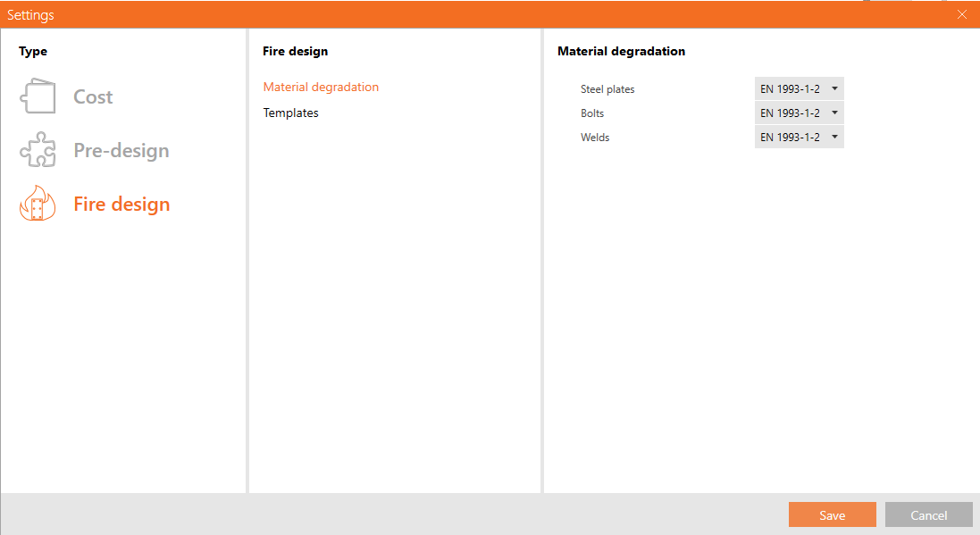Open the Fire design settings type
The height and width of the screenshot is (535, 980).
coord(121,205)
